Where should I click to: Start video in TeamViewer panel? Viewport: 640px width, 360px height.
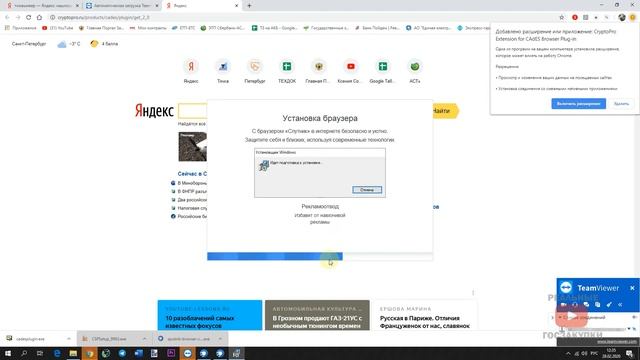(564, 304)
